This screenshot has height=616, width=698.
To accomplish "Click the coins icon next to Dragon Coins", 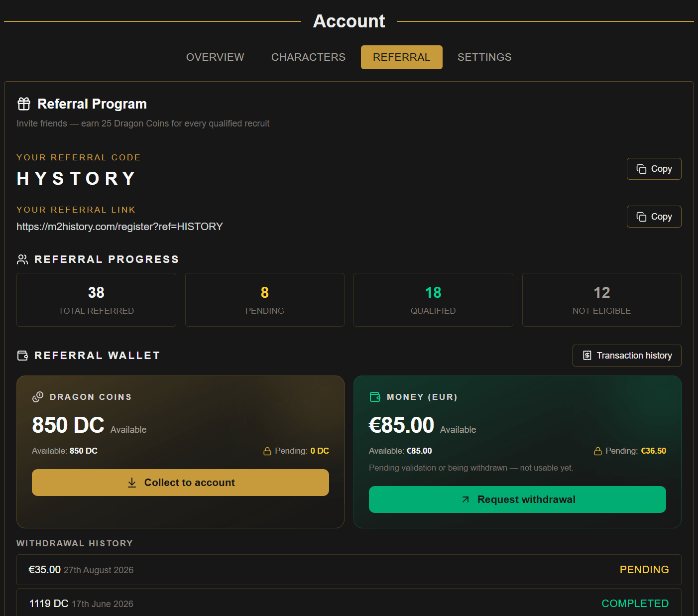I will [38, 397].
